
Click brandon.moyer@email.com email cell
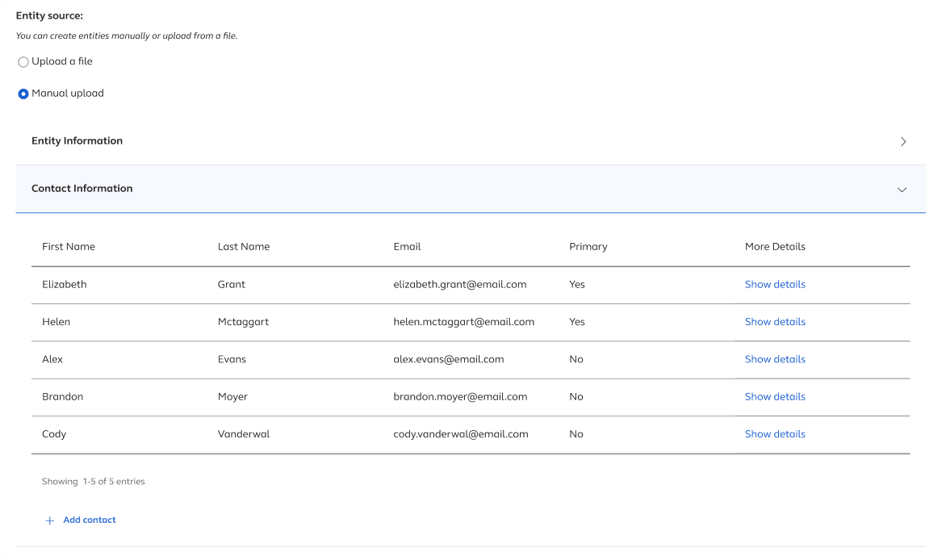(460, 396)
